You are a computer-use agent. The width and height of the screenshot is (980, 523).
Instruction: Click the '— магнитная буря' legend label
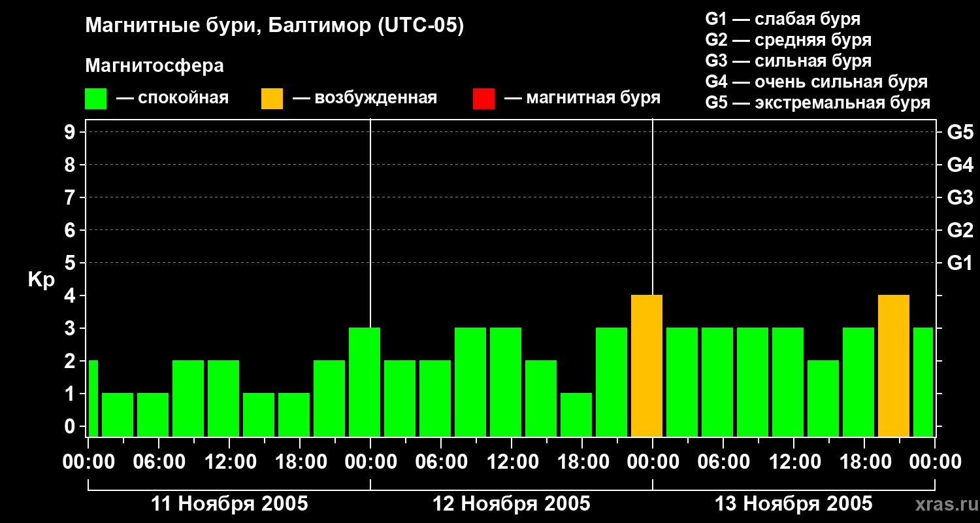click(582, 98)
